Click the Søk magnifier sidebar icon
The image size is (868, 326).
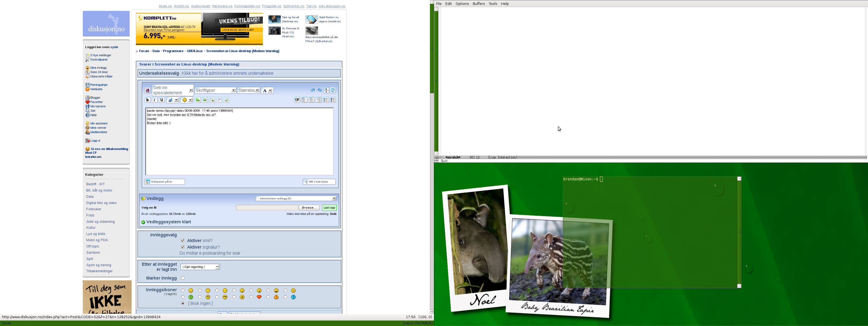[x=87, y=111]
